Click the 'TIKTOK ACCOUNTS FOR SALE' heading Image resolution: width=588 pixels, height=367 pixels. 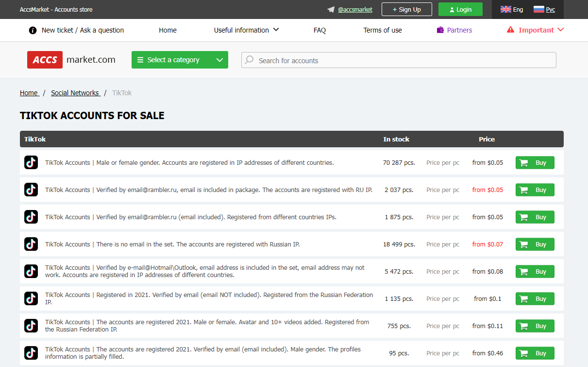pos(92,116)
